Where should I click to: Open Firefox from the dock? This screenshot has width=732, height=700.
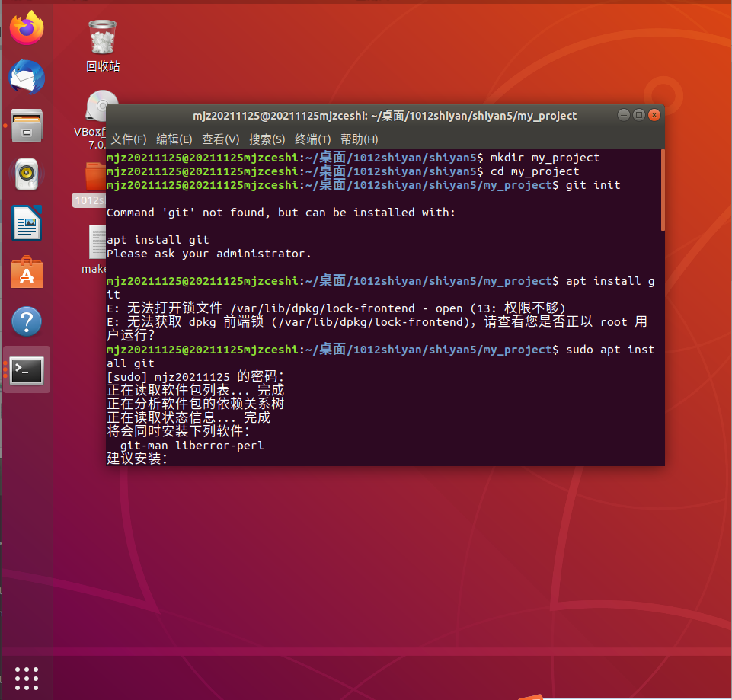click(27, 28)
